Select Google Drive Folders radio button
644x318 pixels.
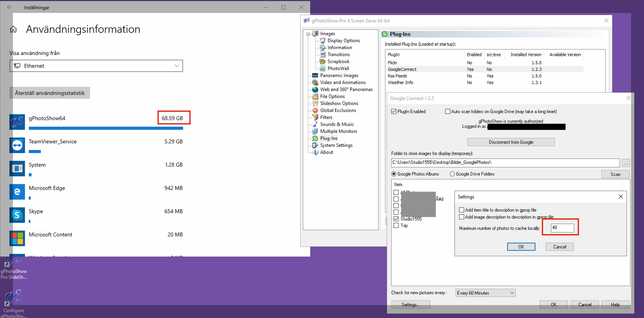coord(452,174)
